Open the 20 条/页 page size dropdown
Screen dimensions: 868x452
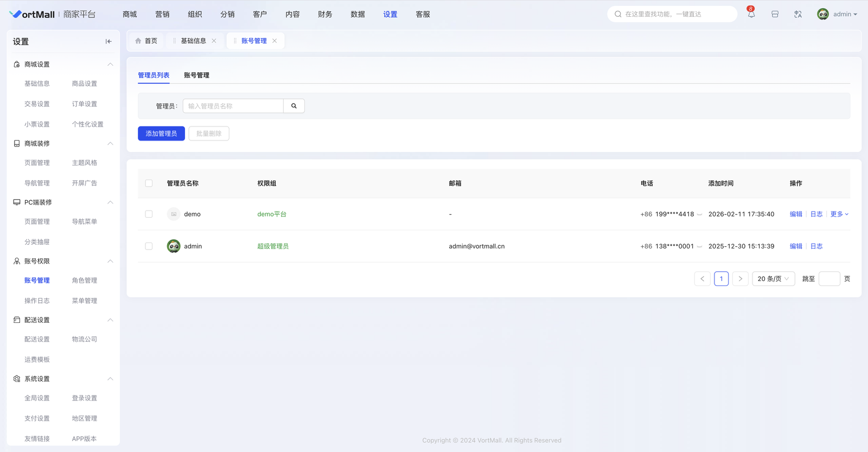(773, 279)
